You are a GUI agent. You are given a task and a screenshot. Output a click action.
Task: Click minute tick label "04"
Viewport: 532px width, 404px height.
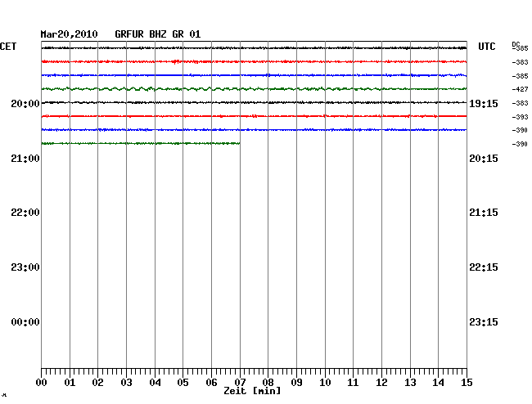pyautogui.click(x=155, y=383)
